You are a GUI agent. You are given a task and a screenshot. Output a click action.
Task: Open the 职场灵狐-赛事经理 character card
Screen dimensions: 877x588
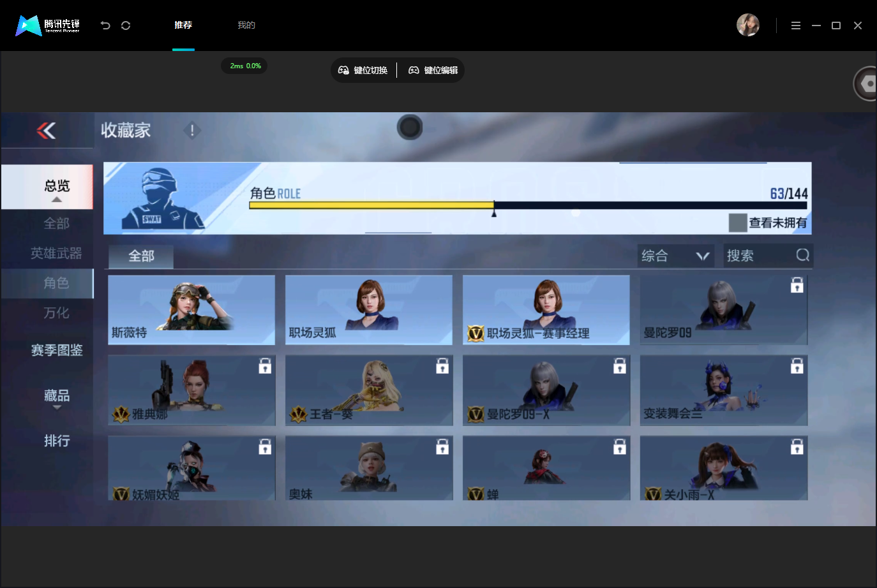(x=546, y=310)
